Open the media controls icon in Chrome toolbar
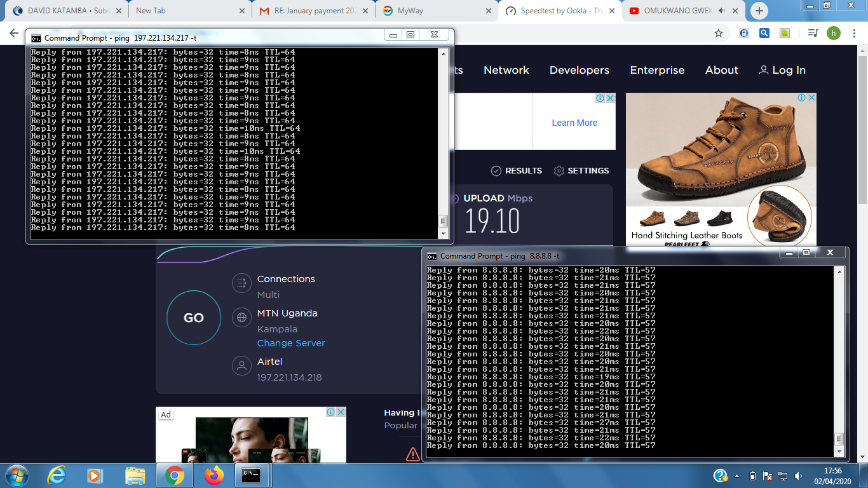868x488 pixels. [813, 33]
